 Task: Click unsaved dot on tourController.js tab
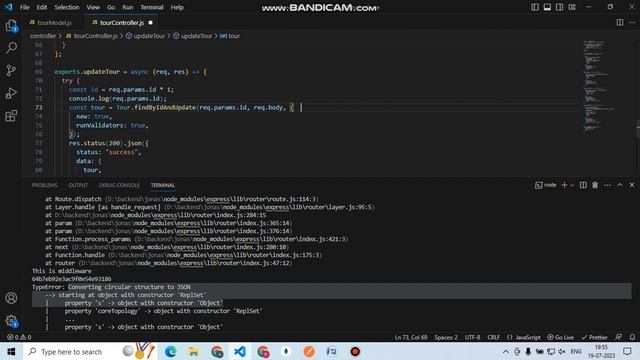[151, 22]
